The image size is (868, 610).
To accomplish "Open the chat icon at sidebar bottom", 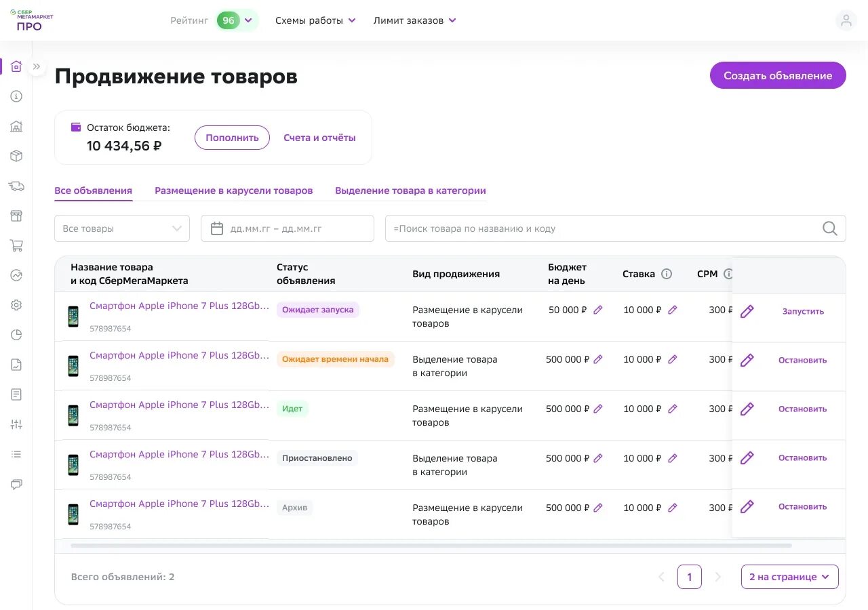I will coord(16,484).
